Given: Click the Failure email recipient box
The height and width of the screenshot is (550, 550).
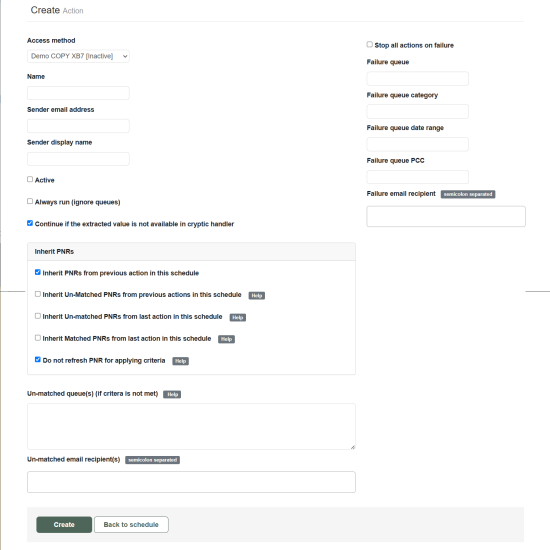Looking at the screenshot, I should (446, 216).
